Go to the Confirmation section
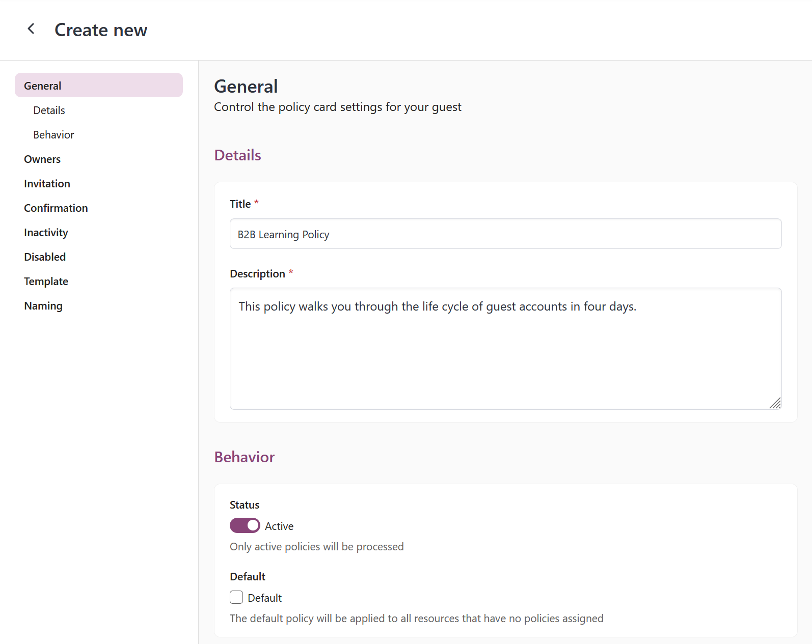Image resolution: width=812 pixels, height=644 pixels. point(56,208)
